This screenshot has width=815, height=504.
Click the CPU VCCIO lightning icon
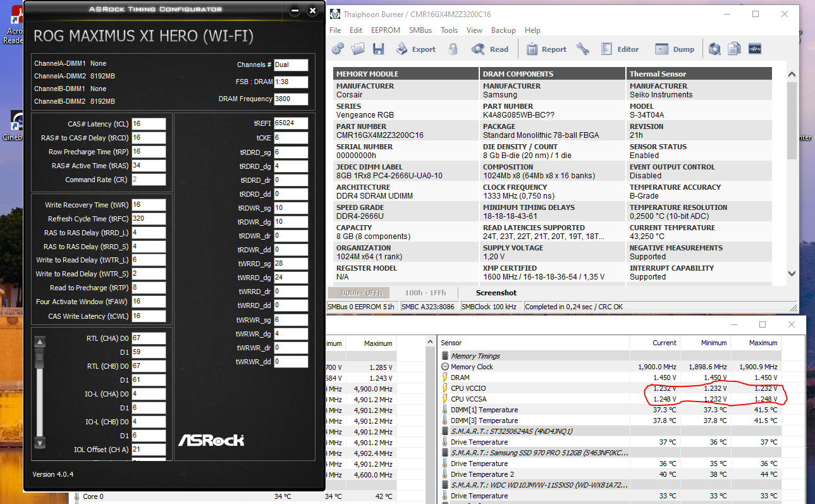click(444, 388)
